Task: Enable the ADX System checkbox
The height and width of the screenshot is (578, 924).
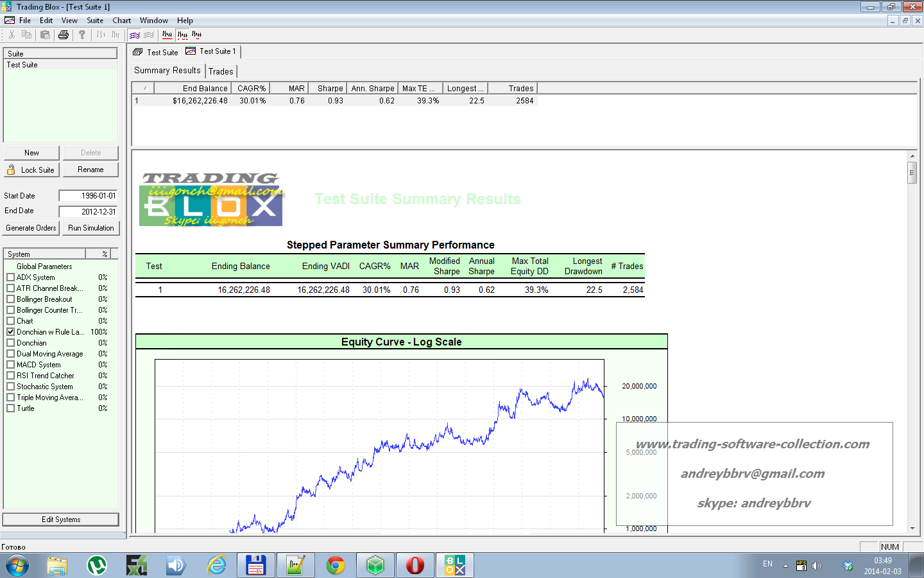Action: (11, 277)
